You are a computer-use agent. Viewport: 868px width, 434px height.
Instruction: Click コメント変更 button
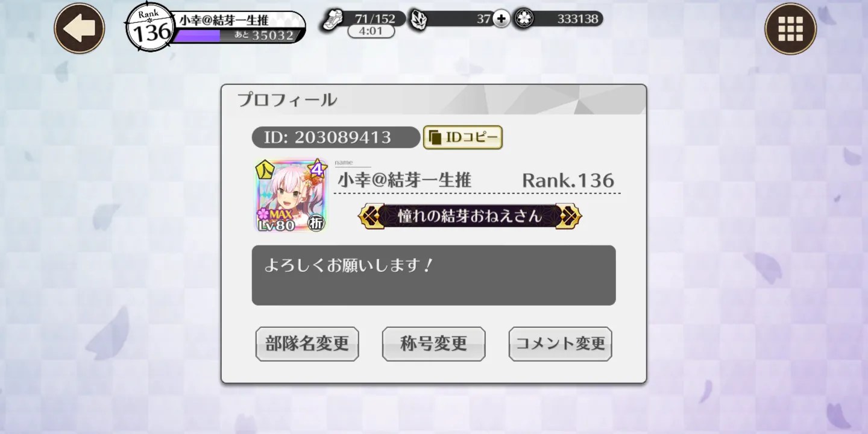click(x=560, y=344)
